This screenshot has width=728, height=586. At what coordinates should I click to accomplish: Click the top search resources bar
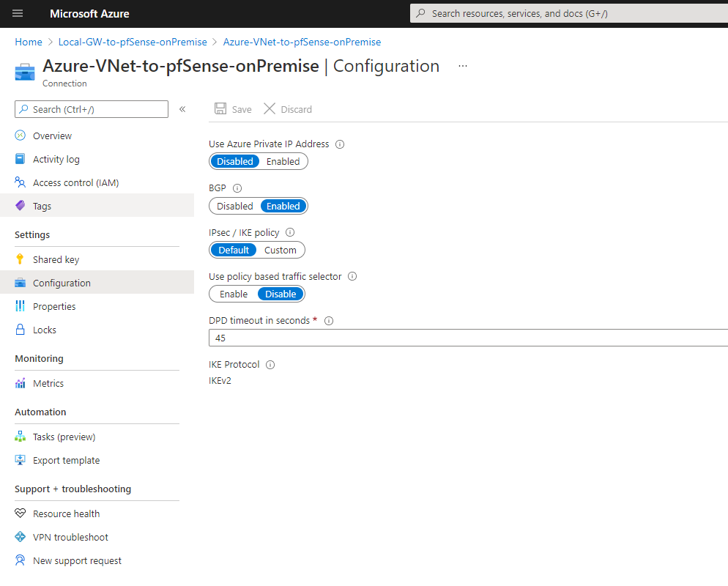click(569, 13)
